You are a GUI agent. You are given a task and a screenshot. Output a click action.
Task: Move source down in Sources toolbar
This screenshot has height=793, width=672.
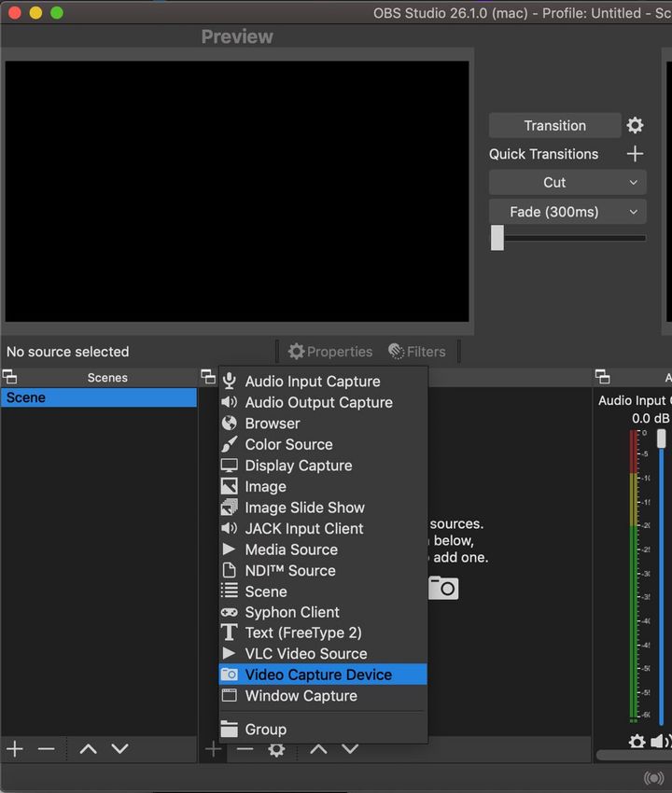click(350, 749)
